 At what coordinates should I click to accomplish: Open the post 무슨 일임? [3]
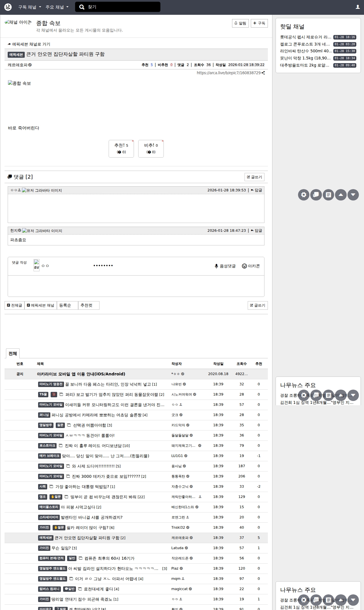pyautogui.click(x=64, y=548)
